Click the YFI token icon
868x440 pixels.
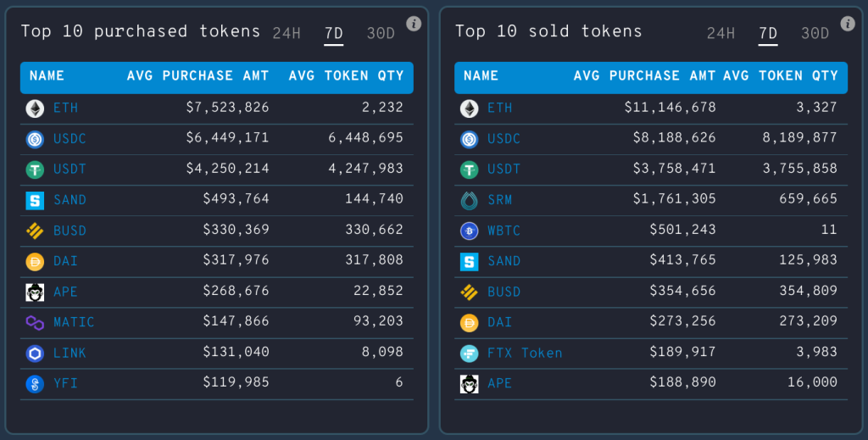tap(35, 383)
